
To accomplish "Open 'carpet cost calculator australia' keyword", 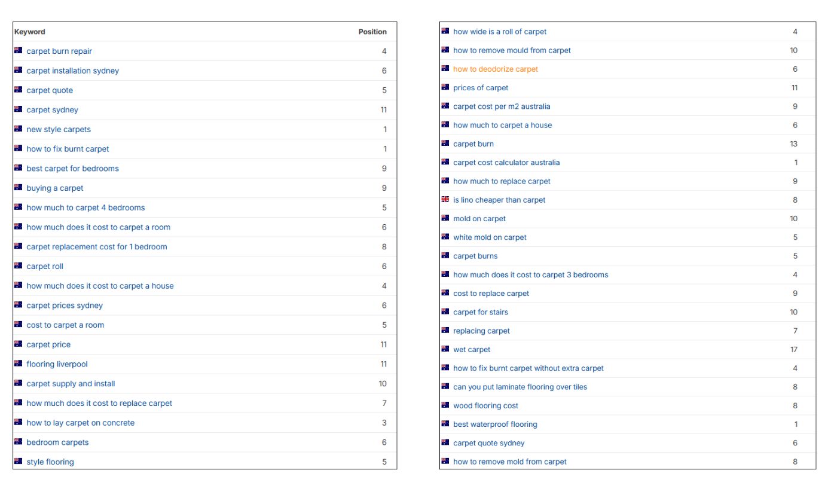I will click(506, 162).
